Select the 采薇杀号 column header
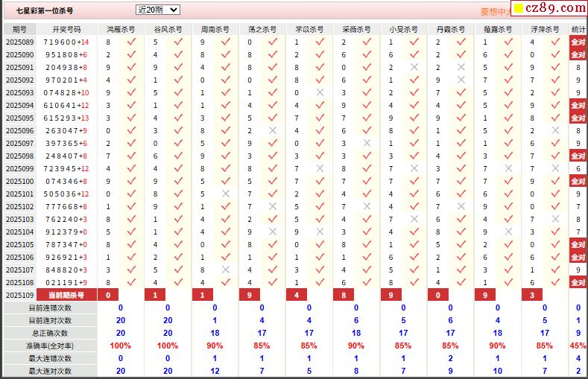Viewport: 588px width, 379px height. [x=356, y=29]
